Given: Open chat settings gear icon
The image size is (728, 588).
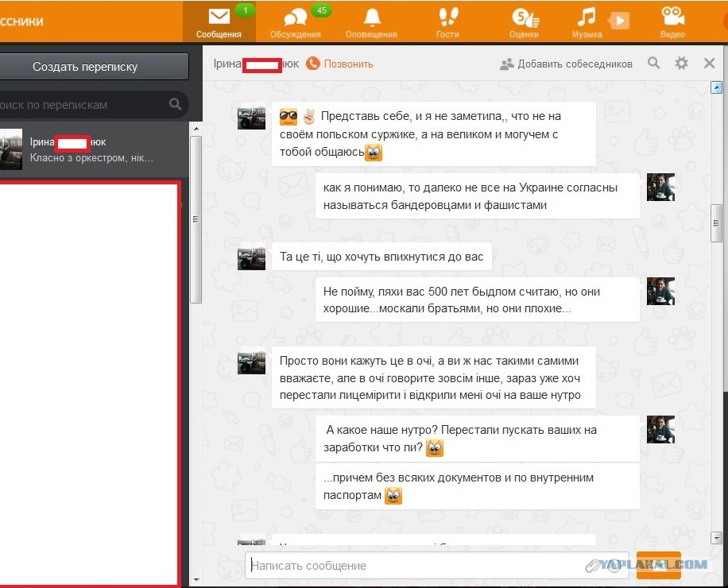Looking at the screenshot, I should (682, 63).
